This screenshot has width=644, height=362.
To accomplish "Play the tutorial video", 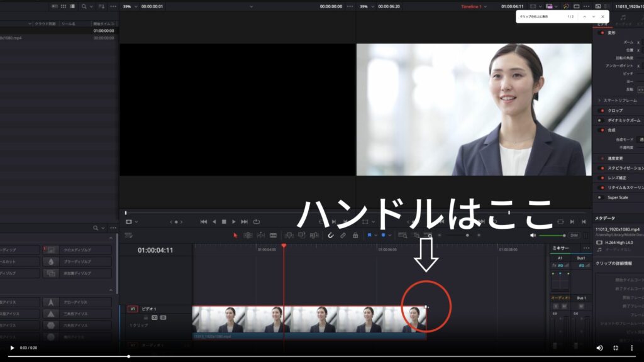I will 12,348.
